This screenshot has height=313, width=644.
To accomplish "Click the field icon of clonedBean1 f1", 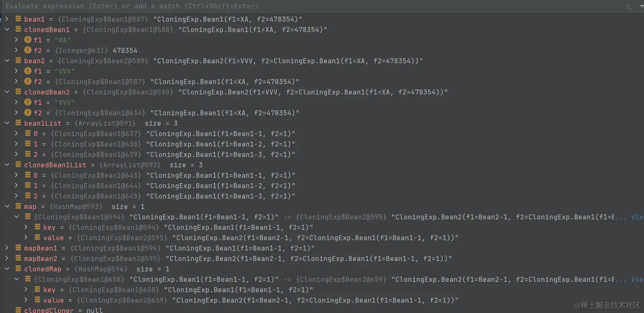I will [28, 40].
